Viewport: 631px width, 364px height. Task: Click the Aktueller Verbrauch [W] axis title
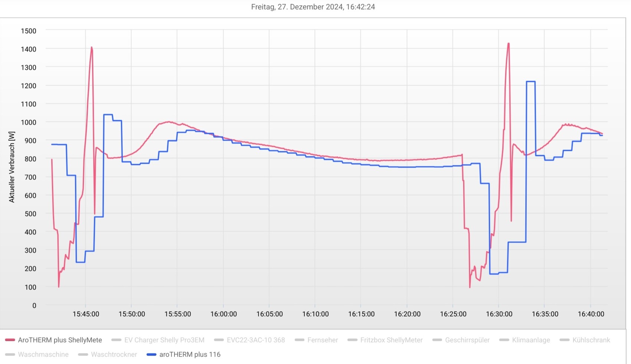tap(12, 167)
